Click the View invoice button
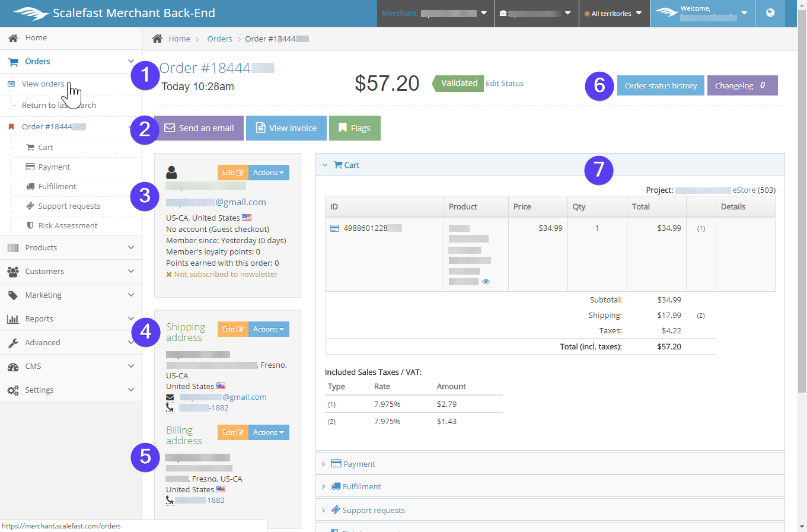Image resolution: width=807 pixels, height=532 pixels. coord(286,128)
